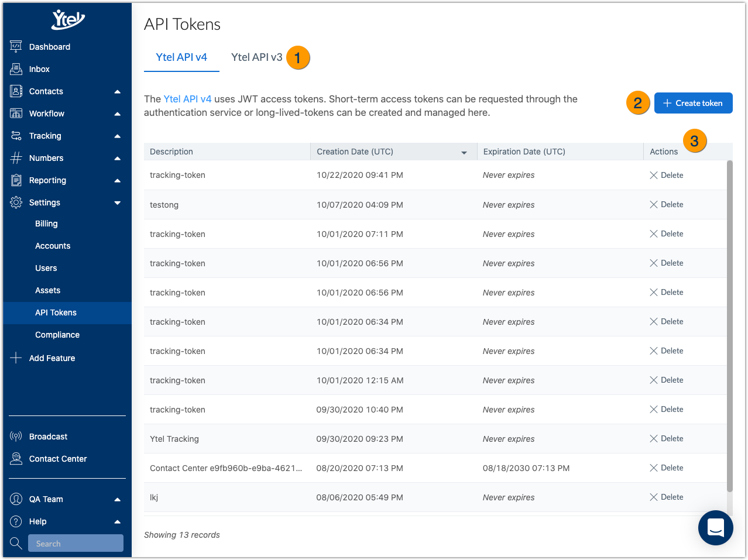Expand the Reporting menu arrow
The height and width of the screenshot is (560, 748).
117,181
